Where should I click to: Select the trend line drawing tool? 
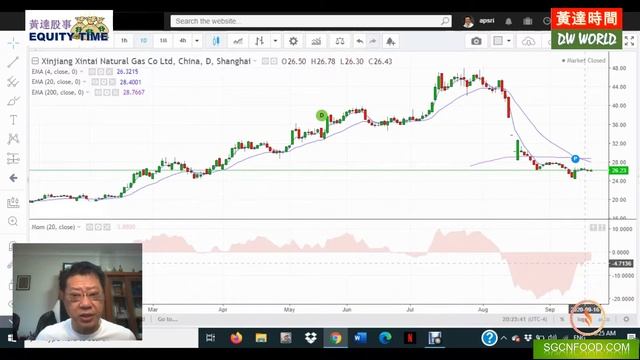point(13,62)
